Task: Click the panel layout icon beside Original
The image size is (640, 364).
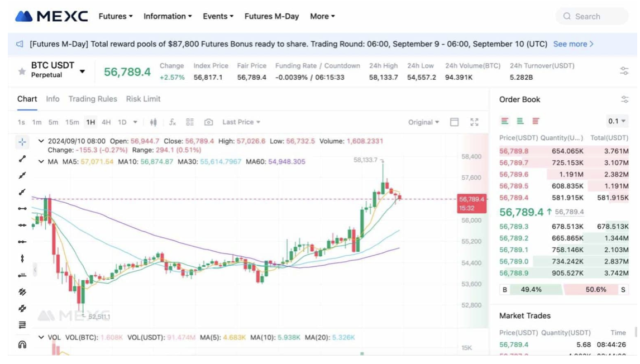Action: pyautogui.click(x=454, y=122)
